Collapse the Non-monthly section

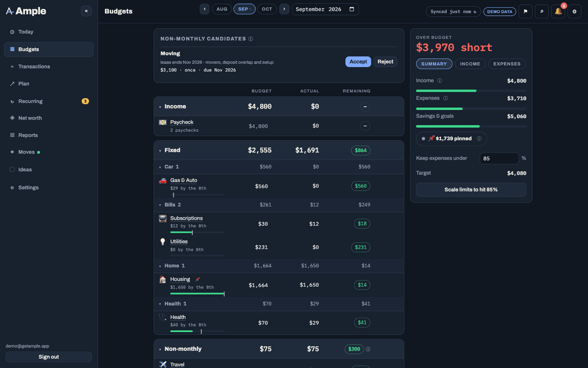(160, 349)
